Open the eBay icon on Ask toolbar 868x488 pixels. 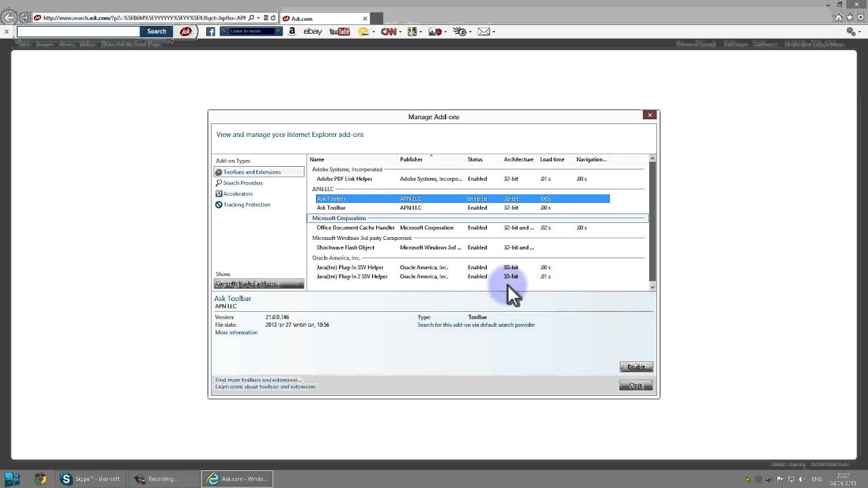(x=313, y=31)
